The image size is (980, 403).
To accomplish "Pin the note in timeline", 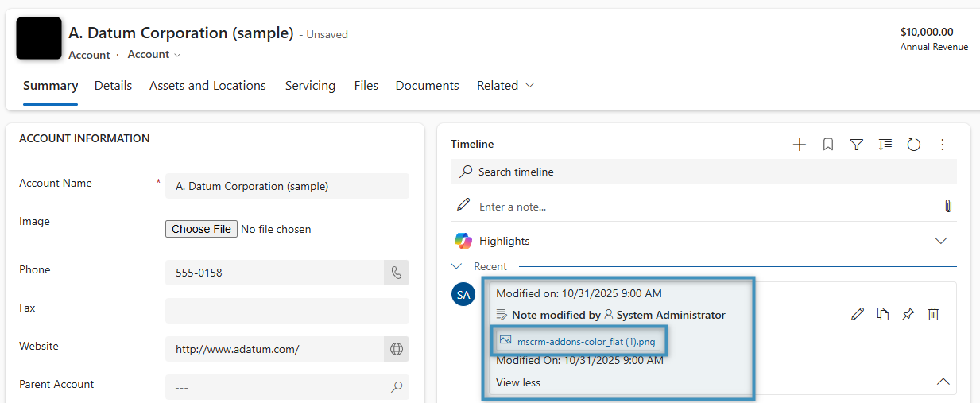I will [x=908, y=314].
